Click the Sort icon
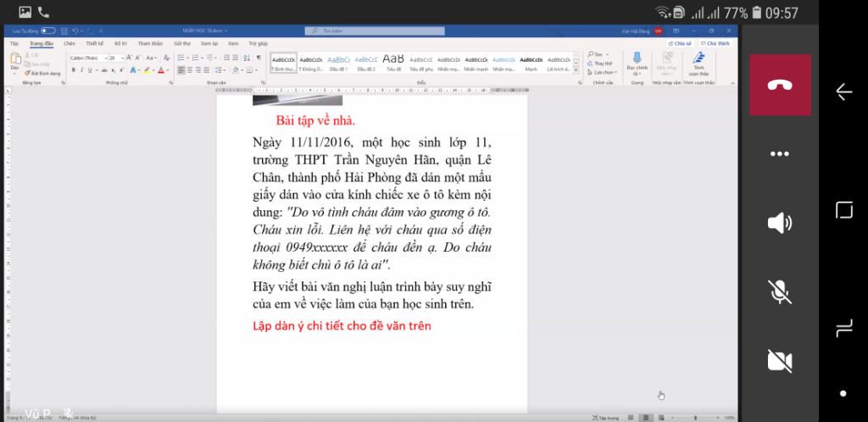This screenshot has width=868, height=422. 247,58
